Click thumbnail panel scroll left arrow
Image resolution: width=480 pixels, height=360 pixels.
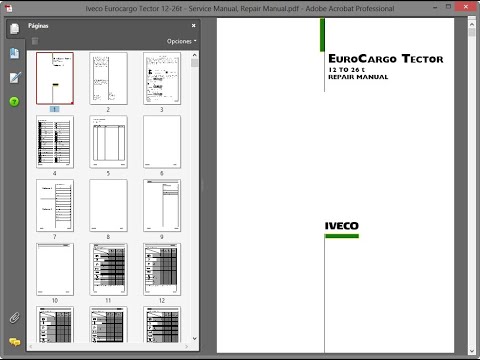[31, 347]
